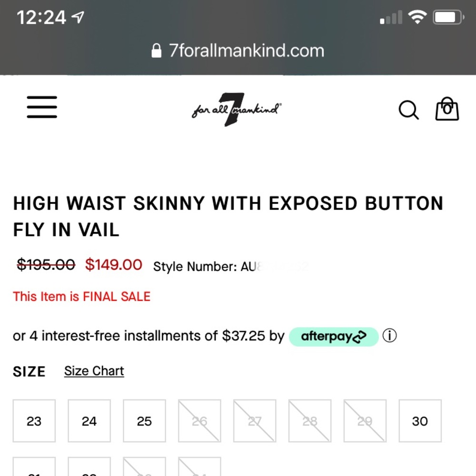Screen dimensions: 476x476
Task: Select size 24
Action: point(89,421)
